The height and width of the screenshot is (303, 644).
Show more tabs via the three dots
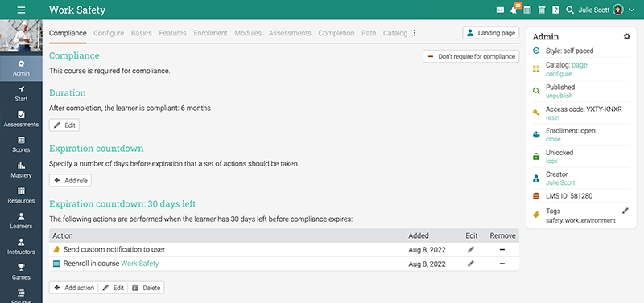coord(414,33)
